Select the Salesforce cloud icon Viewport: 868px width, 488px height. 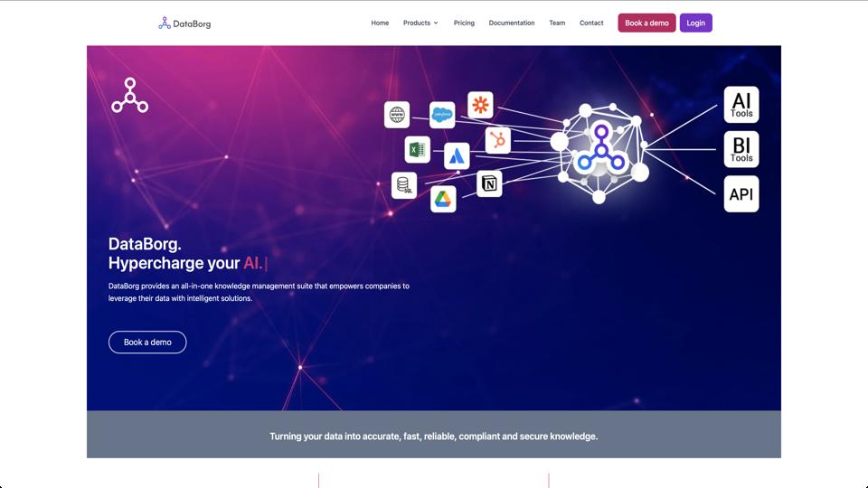[442, 115]
